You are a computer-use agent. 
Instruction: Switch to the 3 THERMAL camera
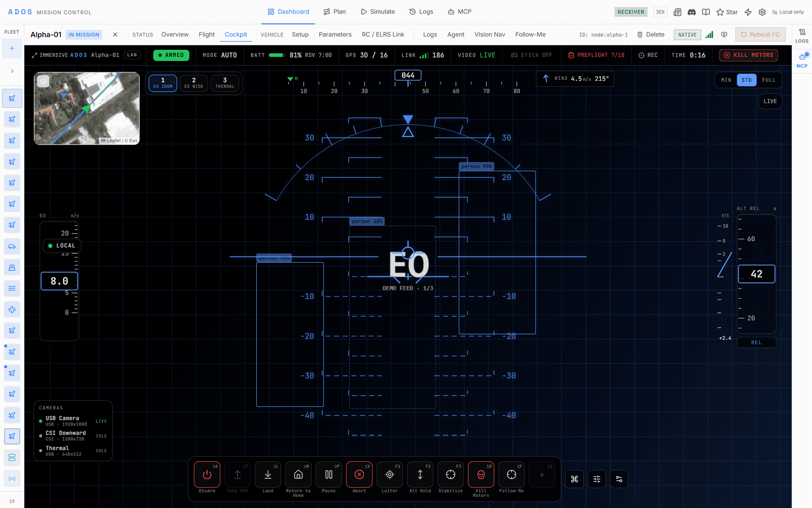pyautogui.click(x=225, y=83)
